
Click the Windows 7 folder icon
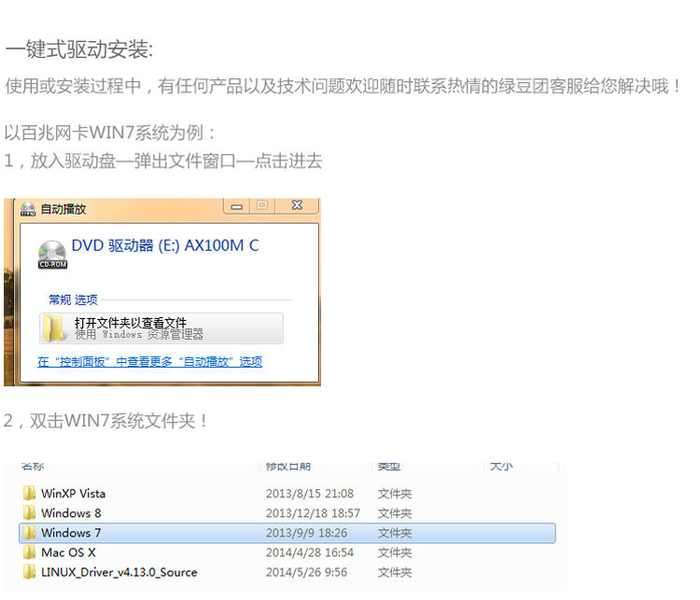coord(30,533)
